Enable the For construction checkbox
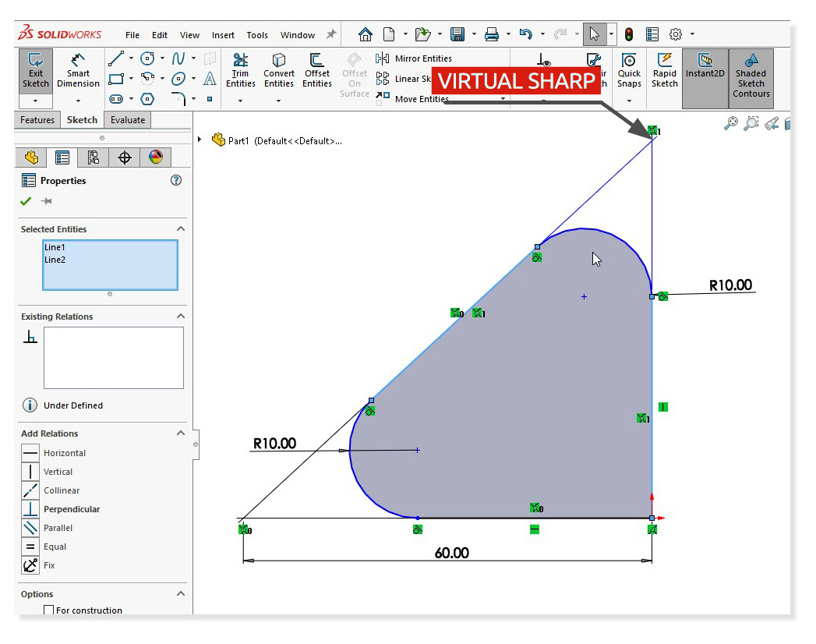 49,610
